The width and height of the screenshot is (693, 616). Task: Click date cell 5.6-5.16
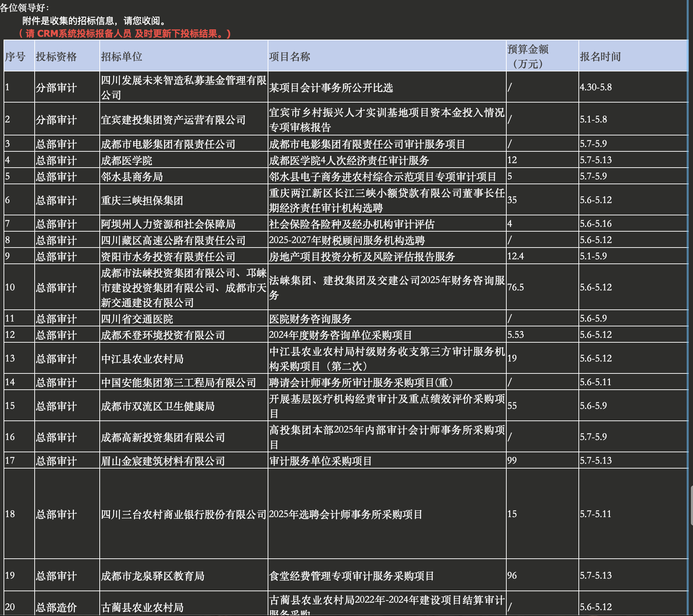(633, 223)
